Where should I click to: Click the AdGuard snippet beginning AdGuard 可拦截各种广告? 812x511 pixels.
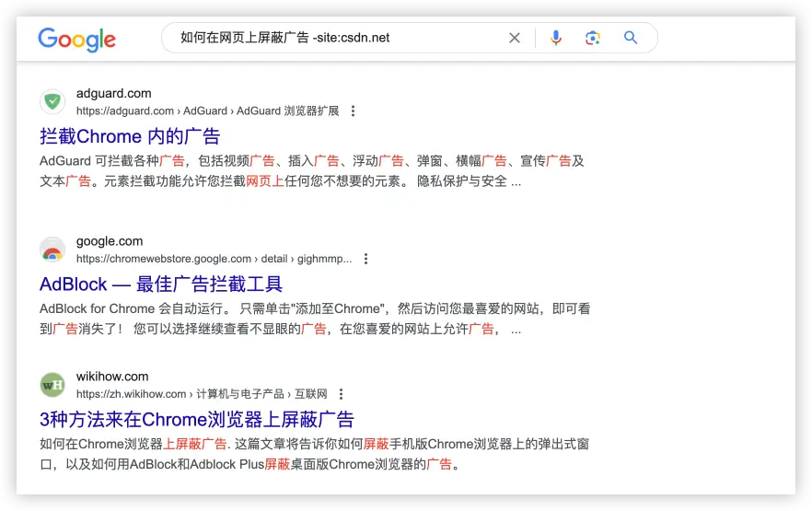(x=312, y=171)
